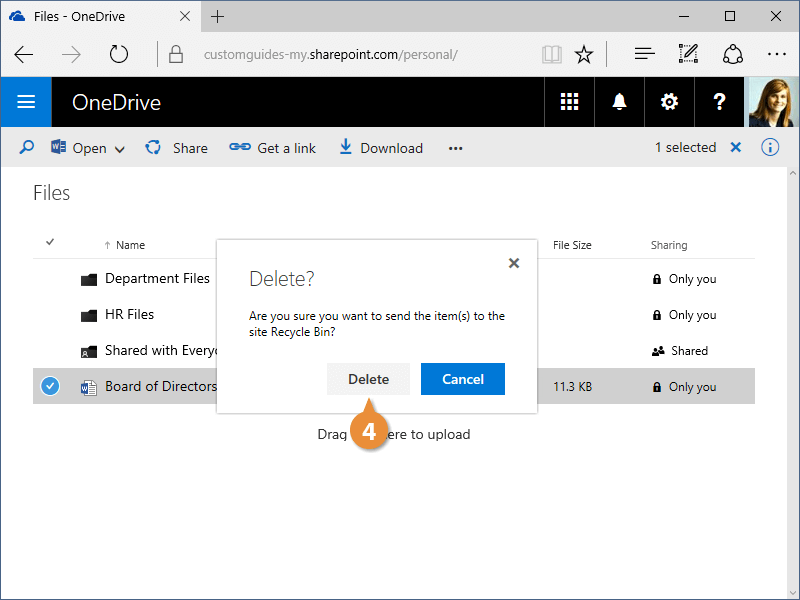Image resolution: width=800 pixels, height=600 pixels.
Task: Click the help question mark icon
Action: click(719, 102)
